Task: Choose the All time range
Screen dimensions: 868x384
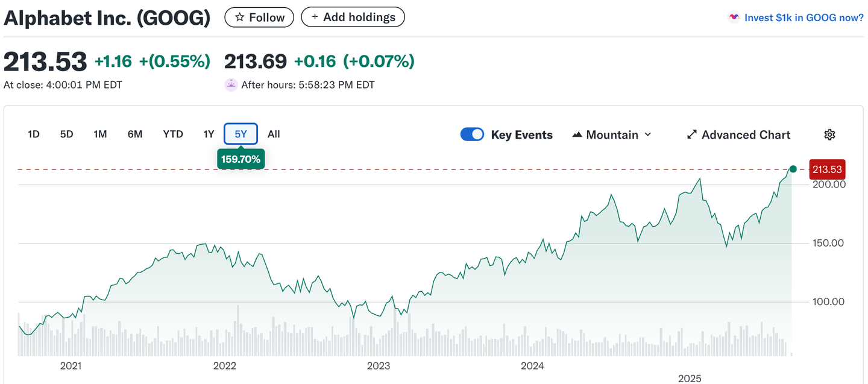Action: (x=274, y=134)
